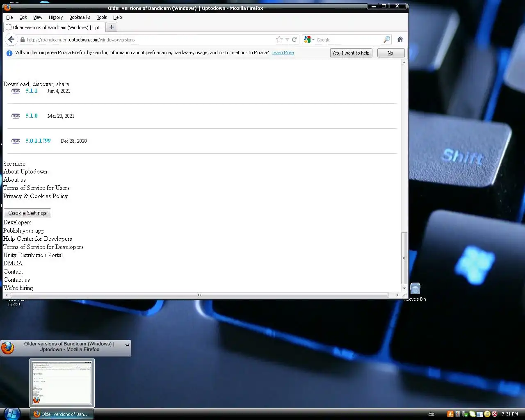Download version 5.1.1 link

[32, 91]
